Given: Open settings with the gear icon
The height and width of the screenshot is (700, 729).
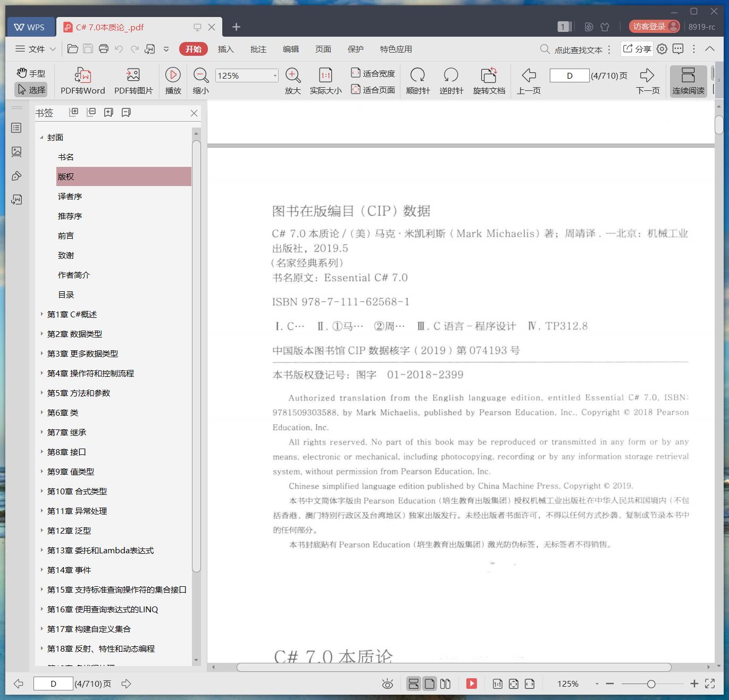Looking at the screenshot, I should click(662, 49).
